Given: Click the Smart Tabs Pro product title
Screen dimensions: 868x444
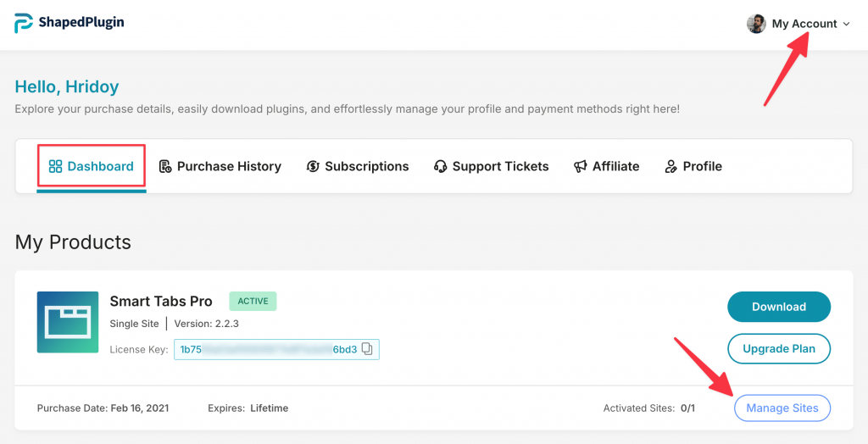Looking at the screenshot, I should [161, 301].
